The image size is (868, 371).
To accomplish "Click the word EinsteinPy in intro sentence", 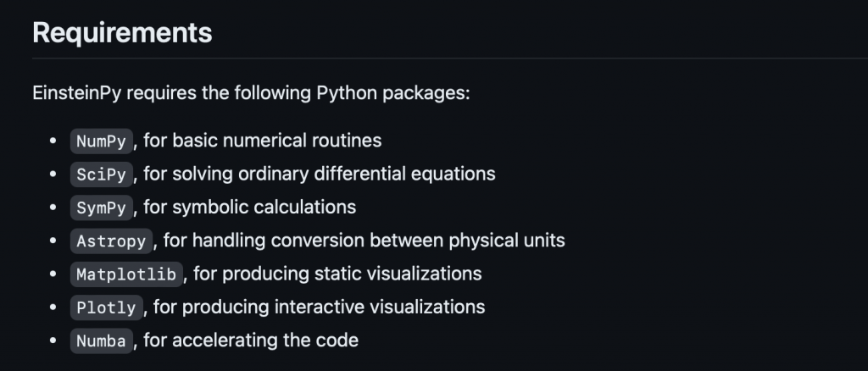I will (77, 93).
